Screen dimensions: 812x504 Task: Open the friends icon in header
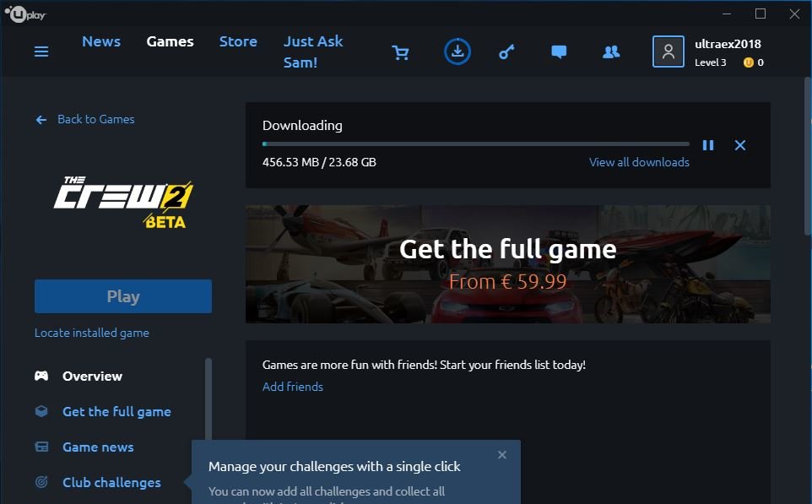click(611, 51)
